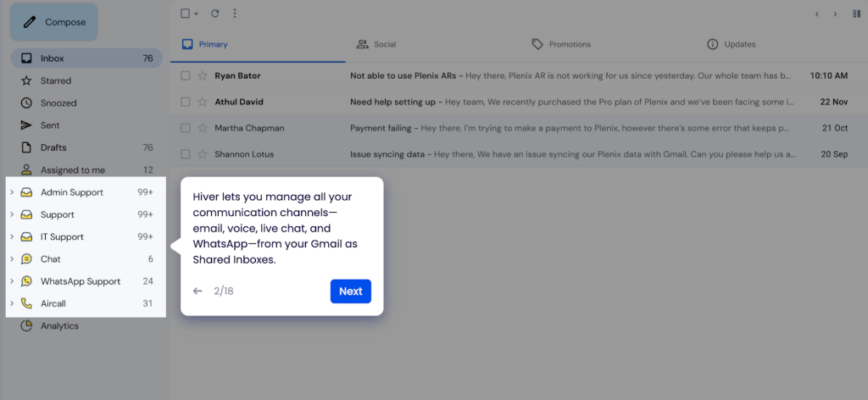Expand the Admin Support inbox
This screenshot has height=400, width=868.
click(x=12, y=192)
